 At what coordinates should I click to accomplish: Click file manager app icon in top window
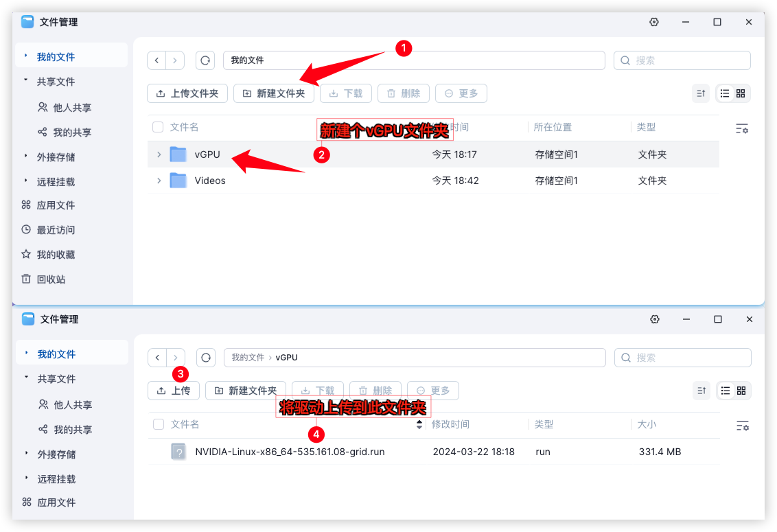tap(27, 22)
